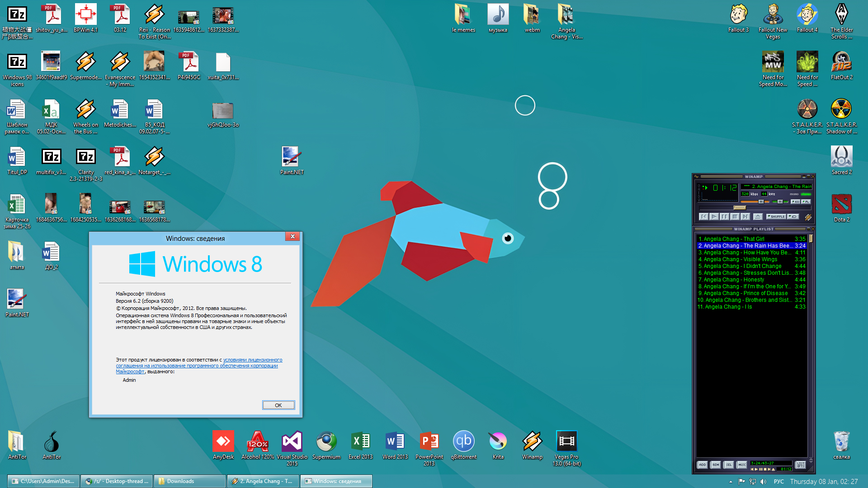This screenshot has height=488, width=868.
Task: Toggle the EQ window button
Action: (x=795, y=202)
